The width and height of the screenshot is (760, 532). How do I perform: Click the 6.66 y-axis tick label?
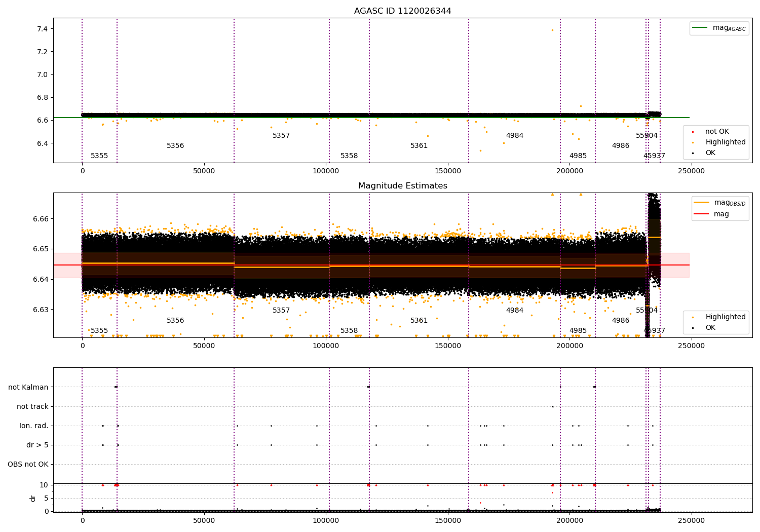[40, 219]
